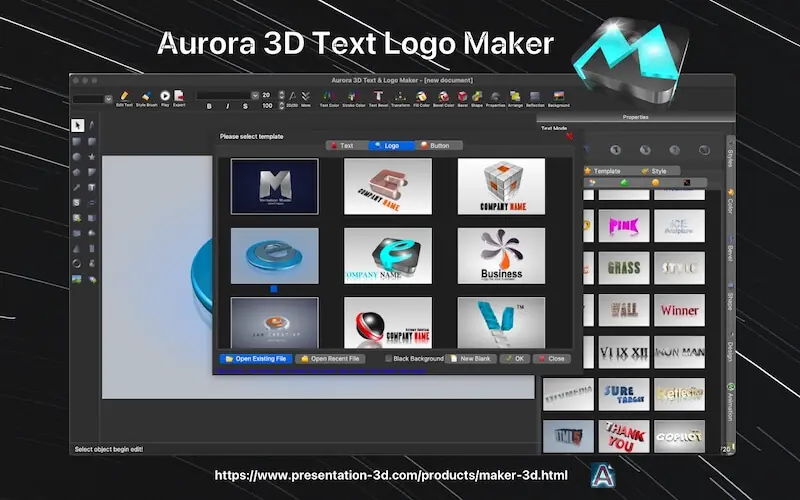Screen dimensions: 800x500
Task: Toggle the S strikethrough formatting button
Action: tap(245, 106)
